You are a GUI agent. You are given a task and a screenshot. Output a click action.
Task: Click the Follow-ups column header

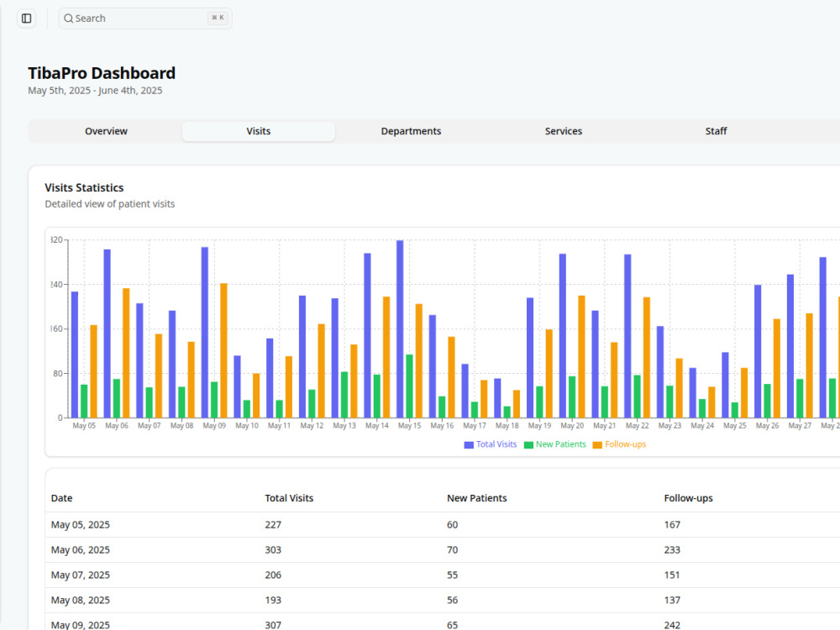(x=689, y=498)
